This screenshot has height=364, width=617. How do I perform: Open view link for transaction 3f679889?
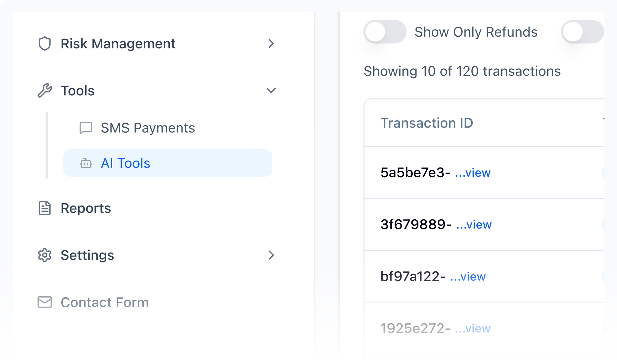[474, 225]
